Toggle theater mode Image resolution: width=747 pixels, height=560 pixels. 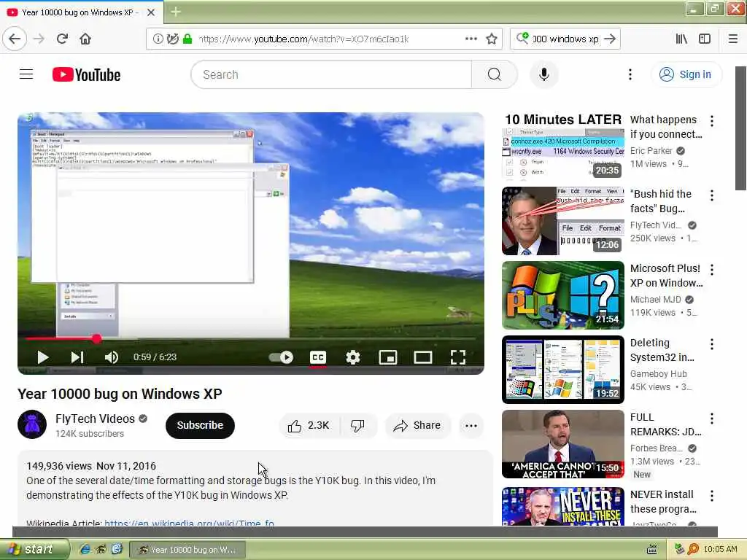[422, 357]
